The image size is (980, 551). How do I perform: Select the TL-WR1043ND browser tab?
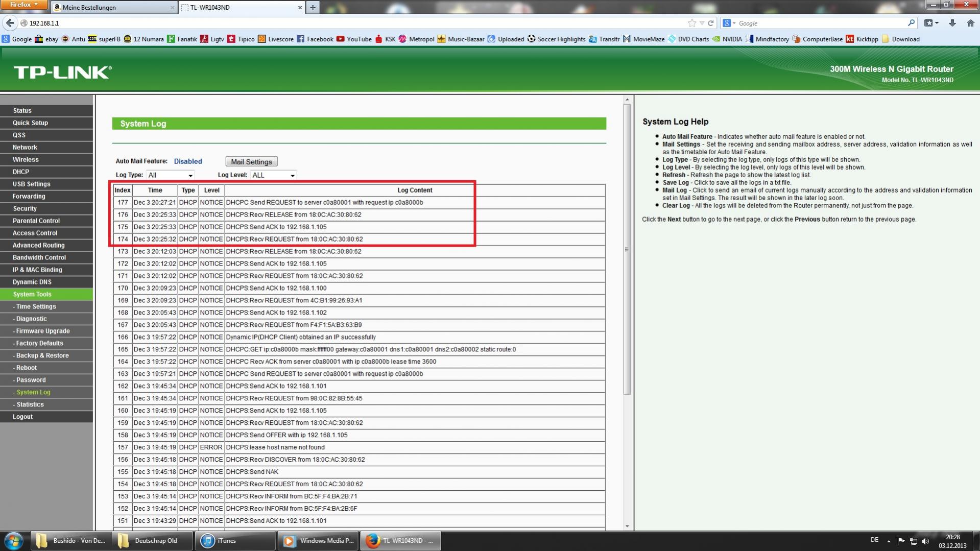(241, 7)
